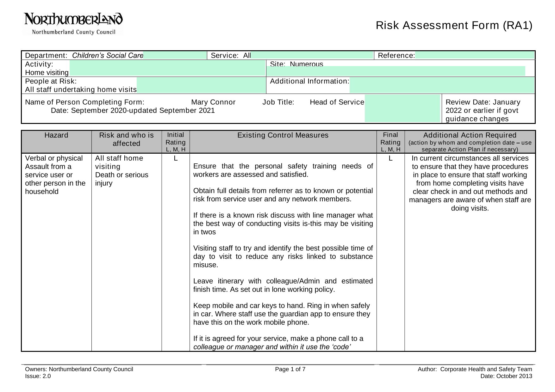Viewport: 555px width, 392px height.
Task: Select the Hazard column header
Action: tap(56, 135)
